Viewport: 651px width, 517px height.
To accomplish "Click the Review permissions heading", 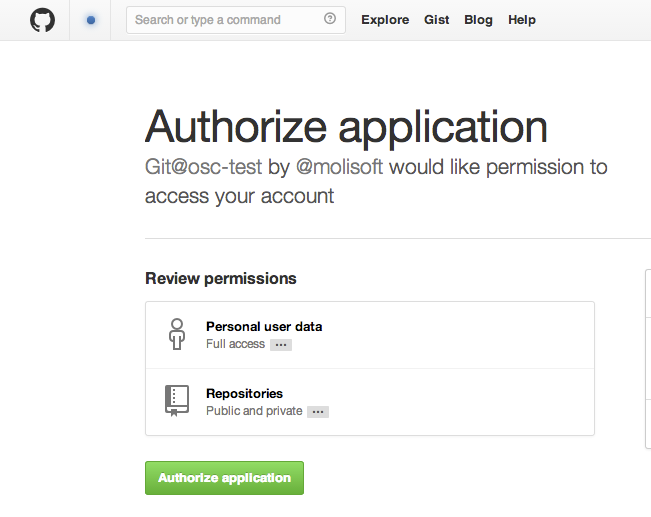I will tap(220, 278).
